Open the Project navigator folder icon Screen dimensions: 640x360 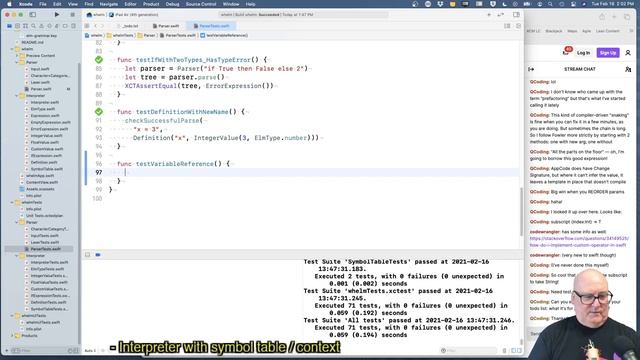pos(9,26)
